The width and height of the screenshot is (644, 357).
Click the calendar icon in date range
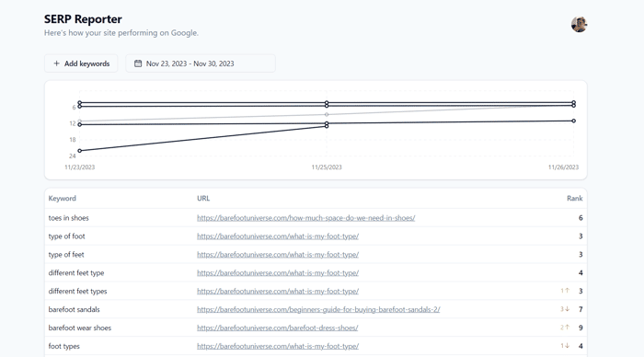[138, 63]
